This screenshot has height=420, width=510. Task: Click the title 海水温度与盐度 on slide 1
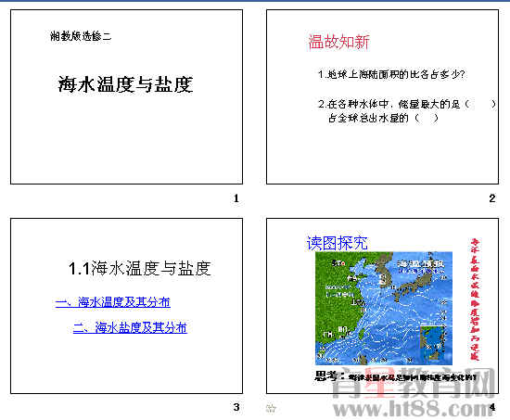pyautogui.click(x=125, y=84)
